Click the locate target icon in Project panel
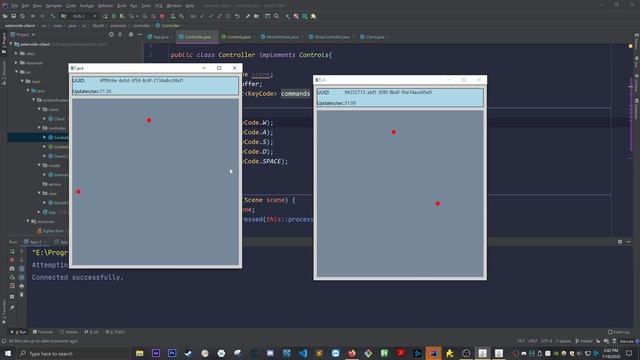The height and width of the screenshot is (360, 640). click(111, 35)
